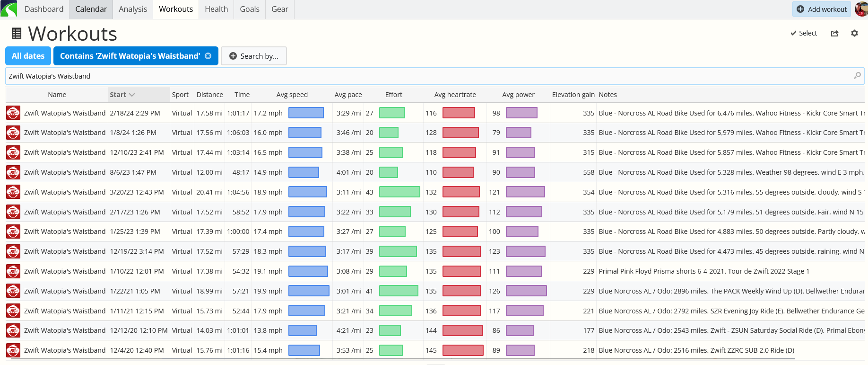Viewport: 868px width, 365px height.
Task: Open the 'Search by...' filter menu
Action: click(254, 56)
